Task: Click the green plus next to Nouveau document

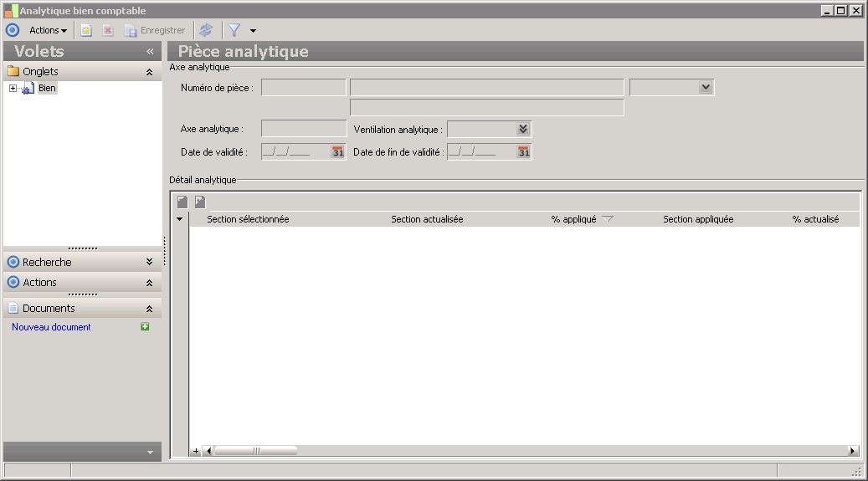Action: tap(145, 326)
